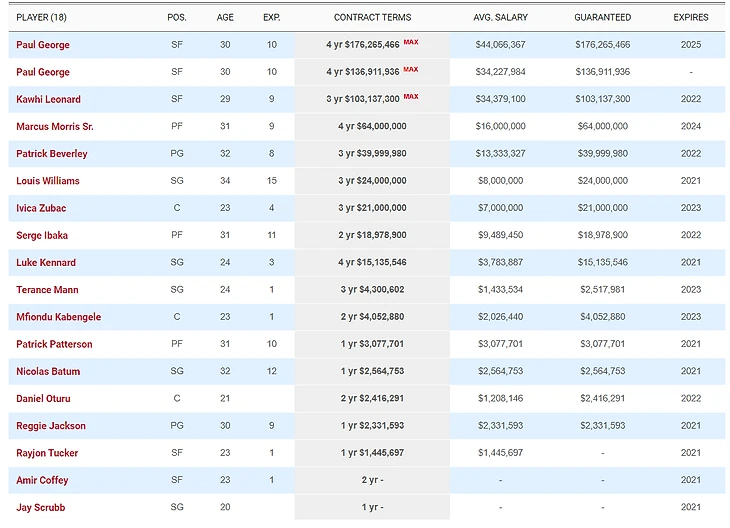
Task: Select the 2 yr $4,052,880 contract cell
Action: [372, 317]
